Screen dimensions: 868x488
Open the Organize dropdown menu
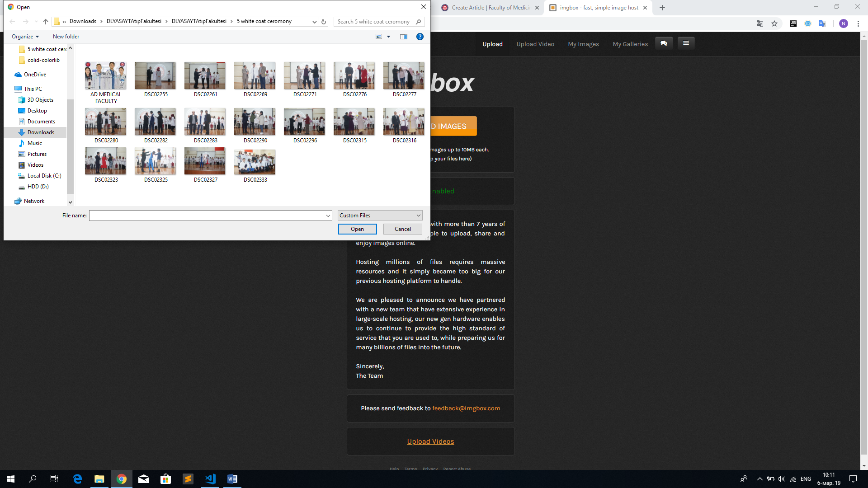coord(25,37)
